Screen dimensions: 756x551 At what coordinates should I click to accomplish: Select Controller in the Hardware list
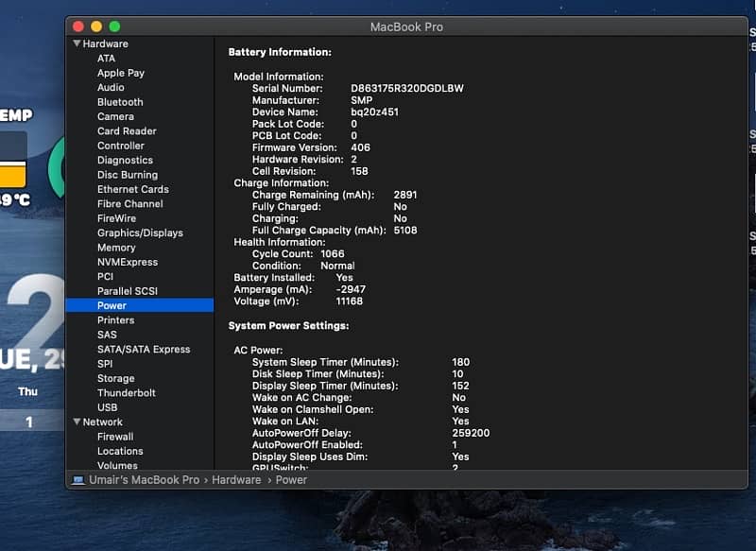(121, 146)
